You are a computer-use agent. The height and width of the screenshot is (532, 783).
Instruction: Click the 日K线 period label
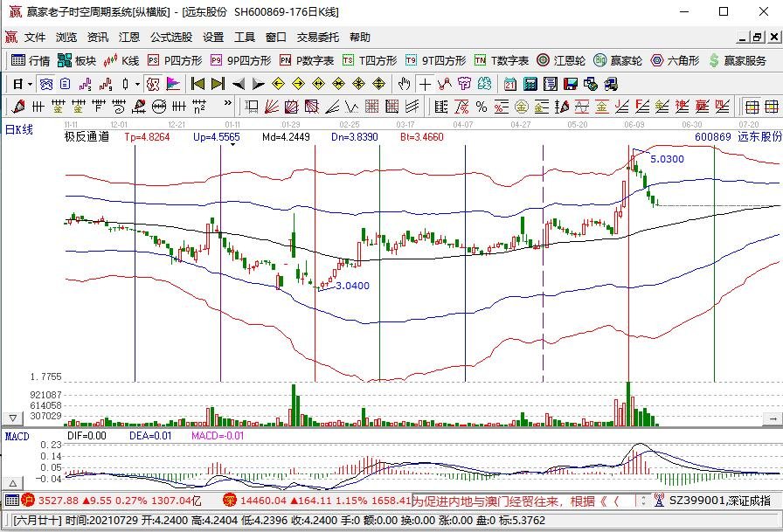[19, 130]
